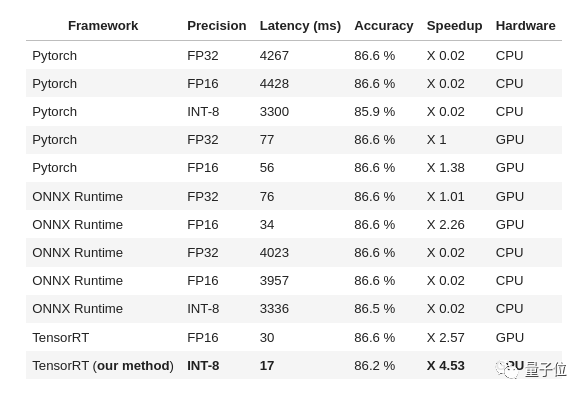585x395 pixels.
Task: Click the bold INT-8 precision cell
Action: [x=203, y=366]
